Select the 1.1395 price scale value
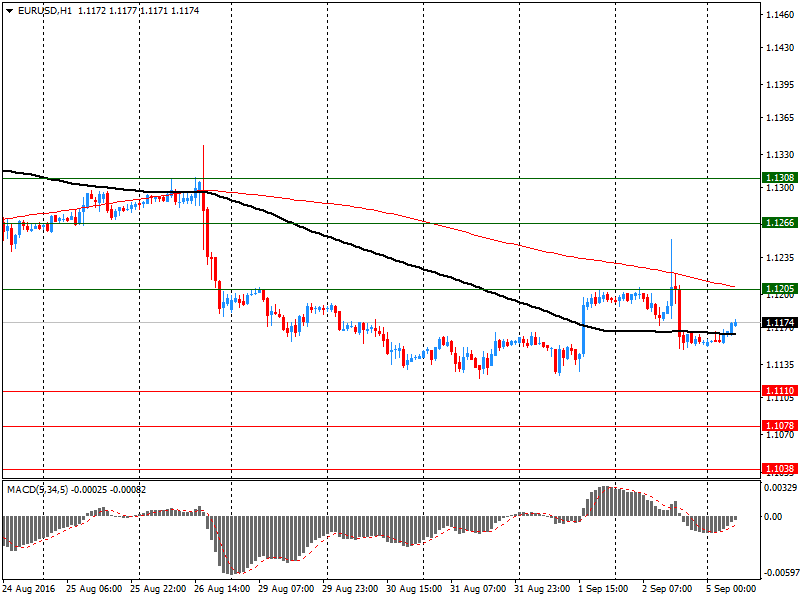Viewport: 800px width, 600px height. pos(780,85)
